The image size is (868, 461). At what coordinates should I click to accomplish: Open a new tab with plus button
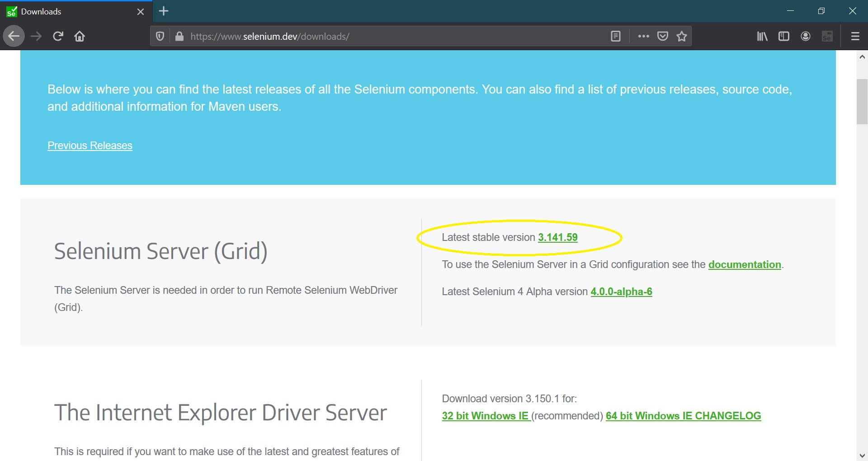tap(164, 11)
